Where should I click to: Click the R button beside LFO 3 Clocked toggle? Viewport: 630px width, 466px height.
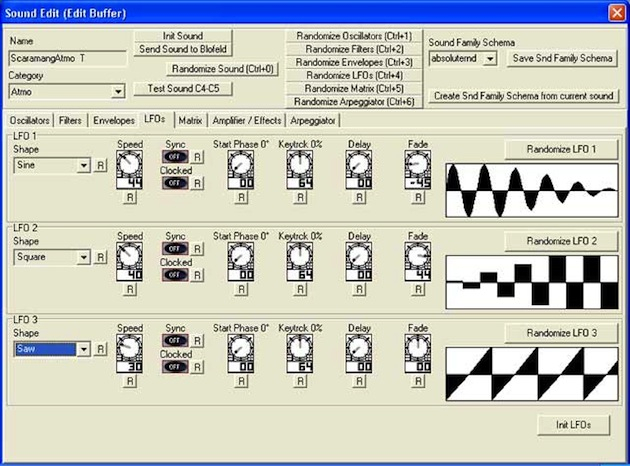[198, 366]
